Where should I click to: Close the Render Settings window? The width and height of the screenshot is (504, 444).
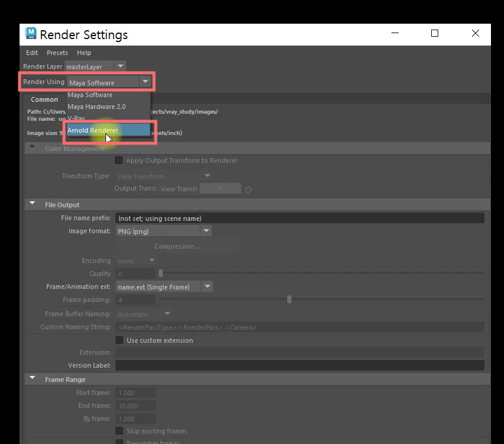476,33
